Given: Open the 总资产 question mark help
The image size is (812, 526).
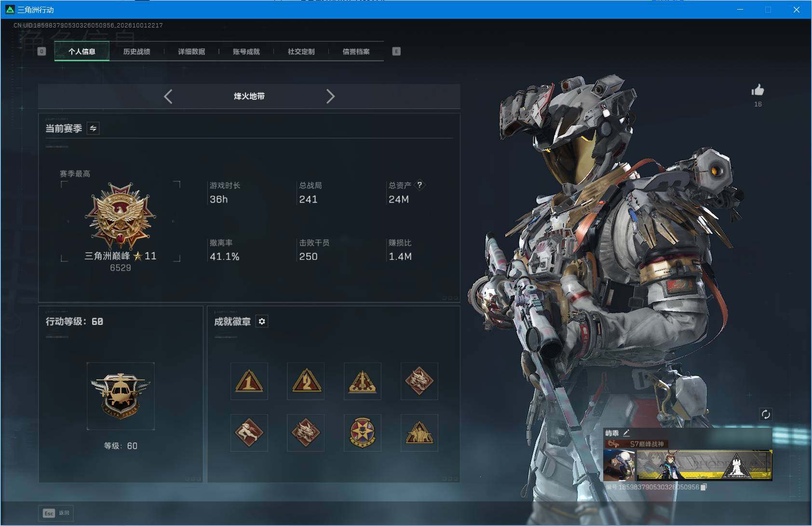Looking at the screenshot, I should point(420,185).
